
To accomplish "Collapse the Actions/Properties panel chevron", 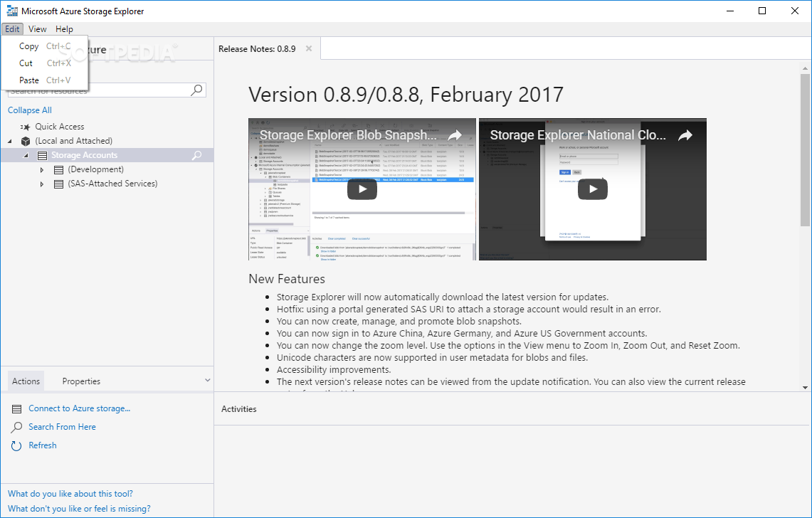I will pos(207,380).
